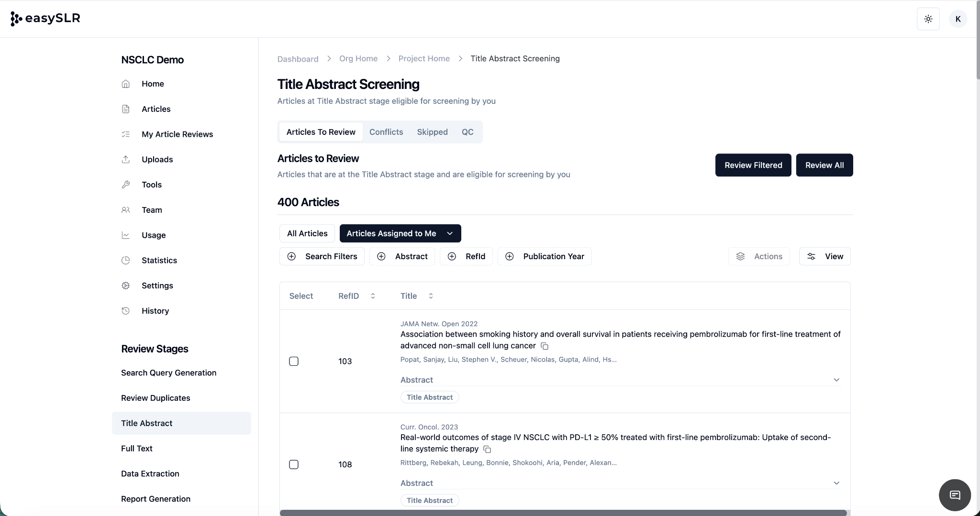Image resolution: width=980 pixels, height=516 pixels.
Task: Open the Skipped tab
Action: (432, 132)
